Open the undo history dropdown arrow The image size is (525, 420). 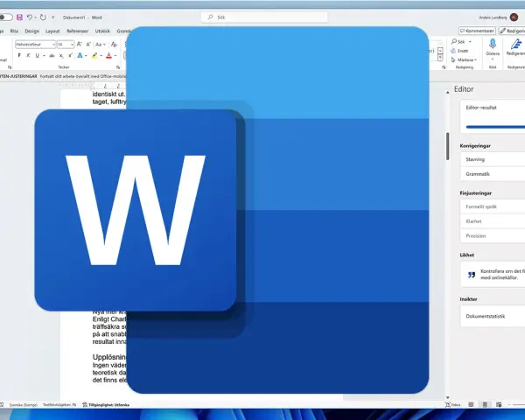tap(36, 17)
